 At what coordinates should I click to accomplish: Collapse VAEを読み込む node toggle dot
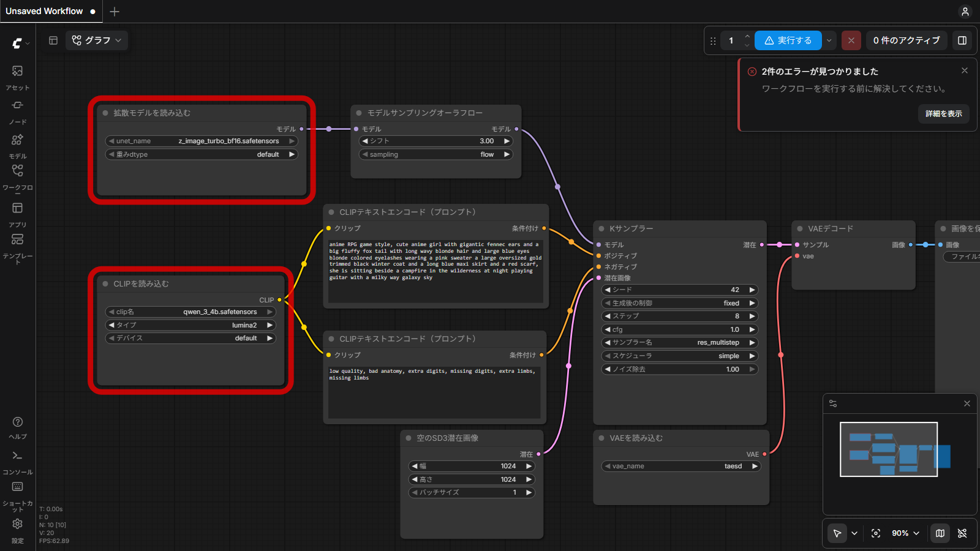601,438
